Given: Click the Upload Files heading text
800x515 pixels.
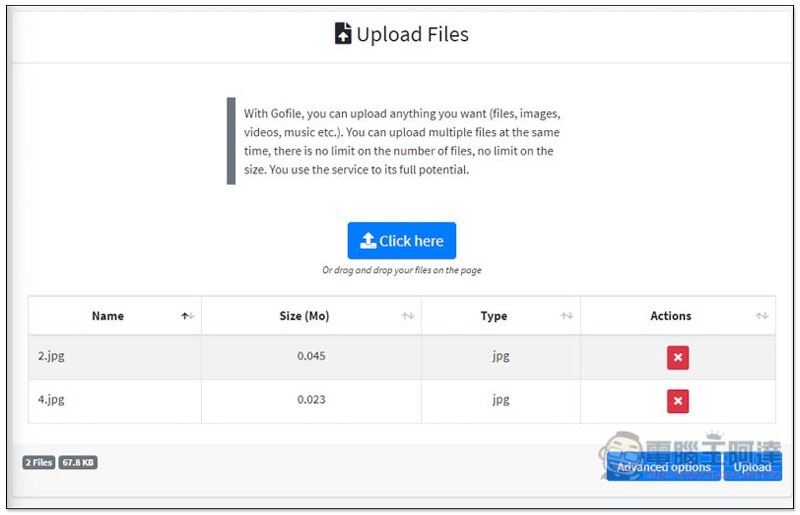Looking at the screenshot, I should tap(412, 34).
